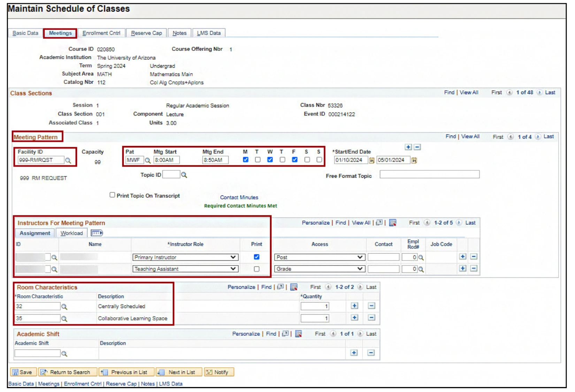The width and height of the screenshot is (575, 392).
Task: Go to Next in List
Action: pyautogui.click(x=179, y=372)
